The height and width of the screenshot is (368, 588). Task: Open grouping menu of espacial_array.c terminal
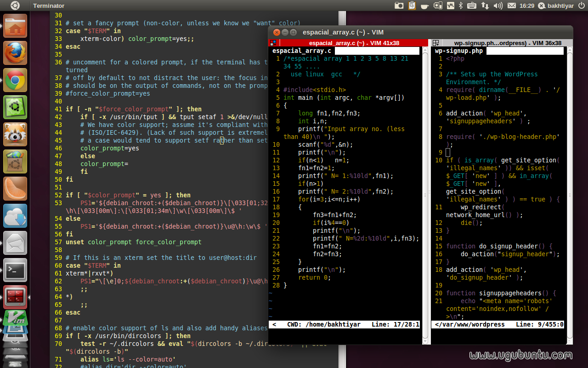(272, 43)
